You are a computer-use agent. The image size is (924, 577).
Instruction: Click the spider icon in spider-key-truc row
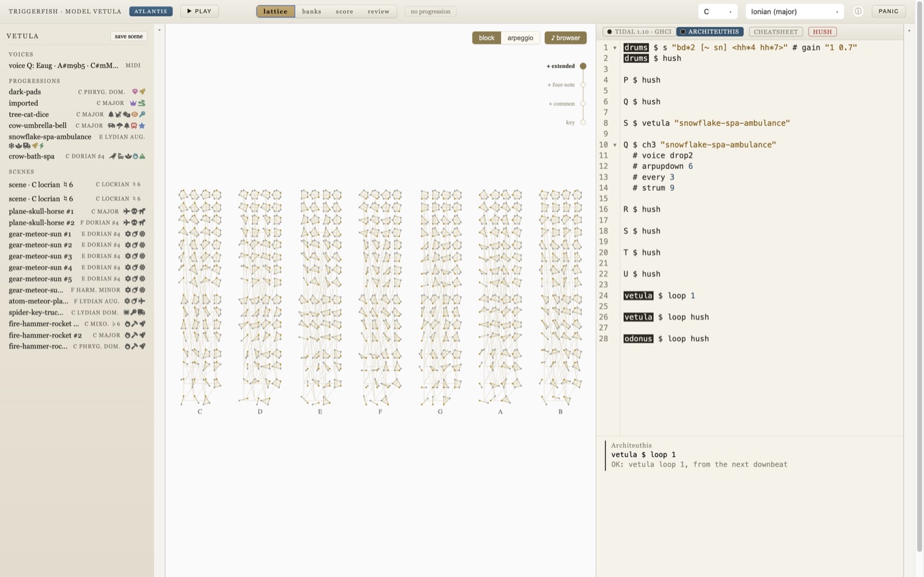tap(127, 312)
